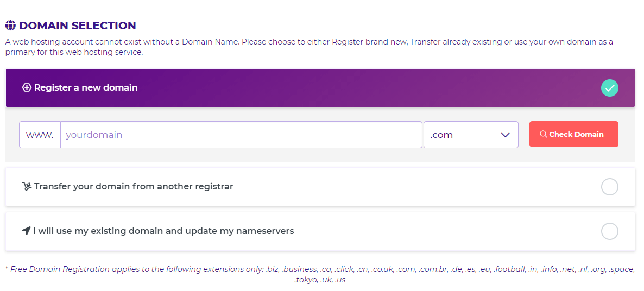Select the transfer domain radio button
644x291 pixels.
click(x=609, y=187)
